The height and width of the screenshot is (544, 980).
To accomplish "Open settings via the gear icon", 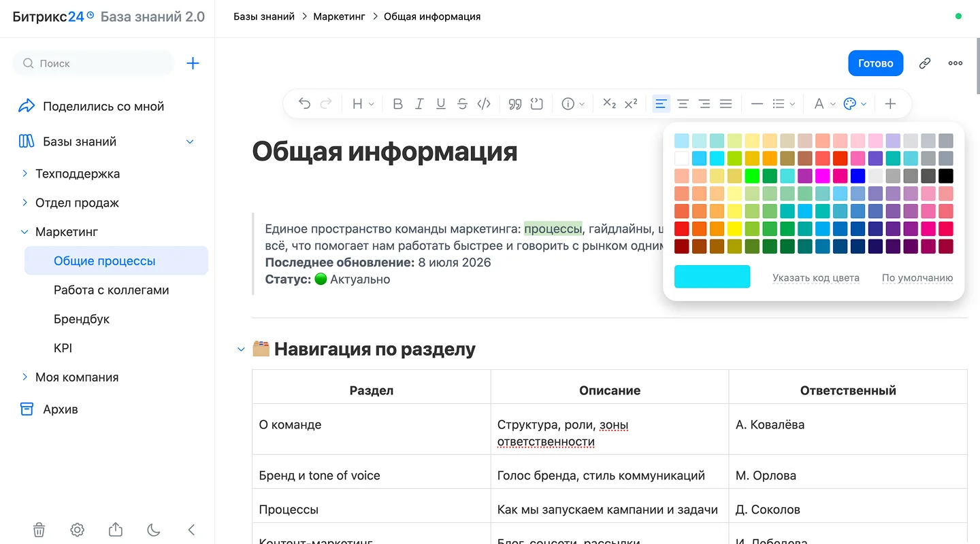I will click(x=78, y=530).
